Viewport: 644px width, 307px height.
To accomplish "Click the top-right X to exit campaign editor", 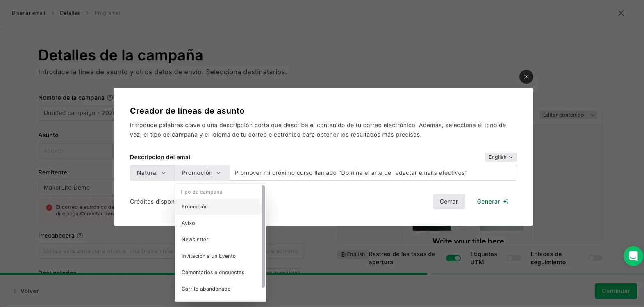I will pos(621,13).
